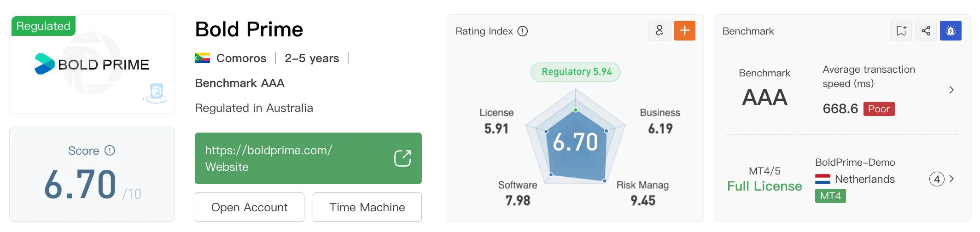Expand the MT4/5 Full License chevron

click(x=952, y=179)
